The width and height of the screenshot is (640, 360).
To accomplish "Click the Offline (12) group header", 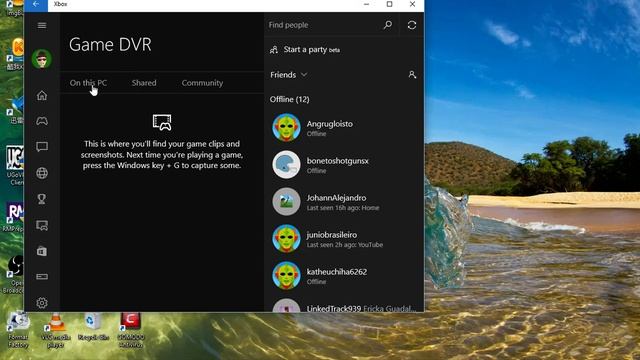I will [x=289, y=99].
